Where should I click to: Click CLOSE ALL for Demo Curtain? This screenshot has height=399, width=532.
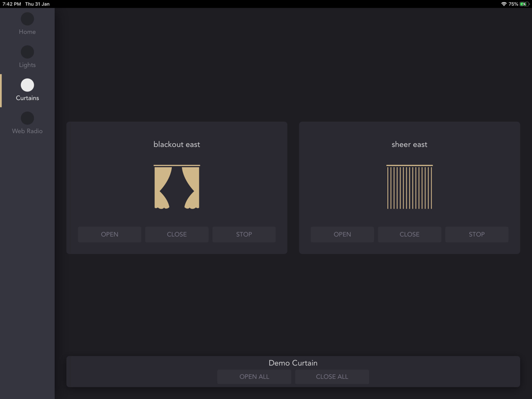pyautogui.click(x=332, y=377)
